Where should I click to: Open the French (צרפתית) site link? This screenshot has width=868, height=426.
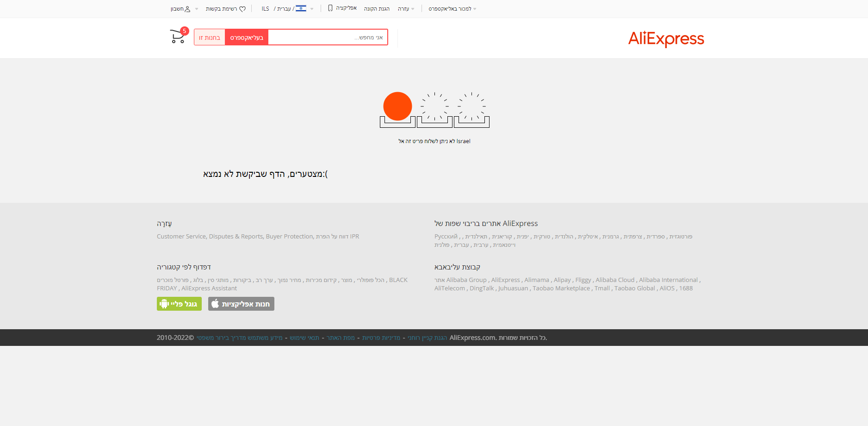click(633, 236)
